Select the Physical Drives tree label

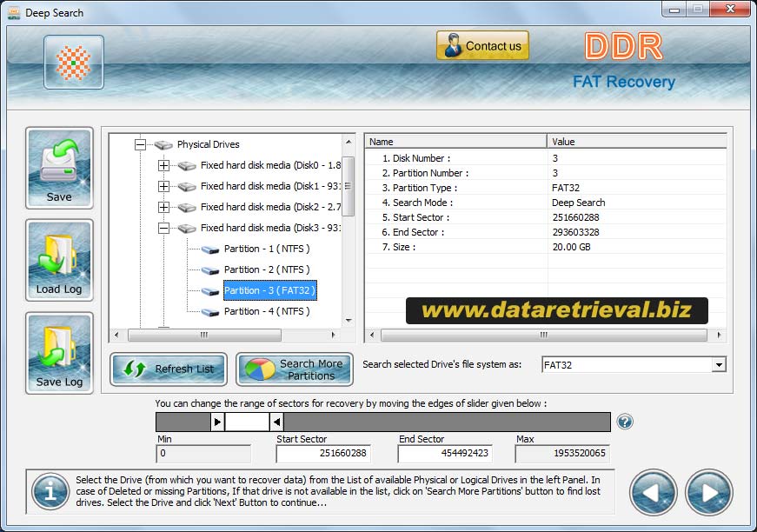[x=208, y=144]
